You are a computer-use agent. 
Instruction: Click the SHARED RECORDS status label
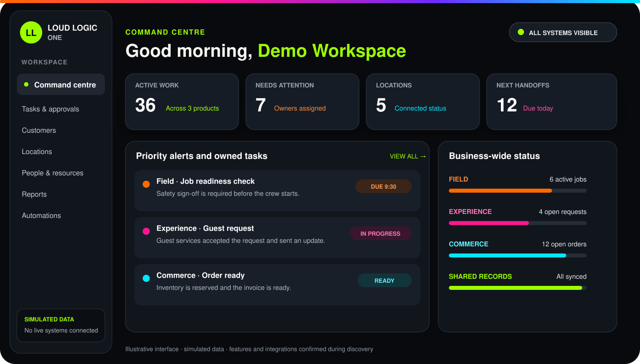[480, 277]
